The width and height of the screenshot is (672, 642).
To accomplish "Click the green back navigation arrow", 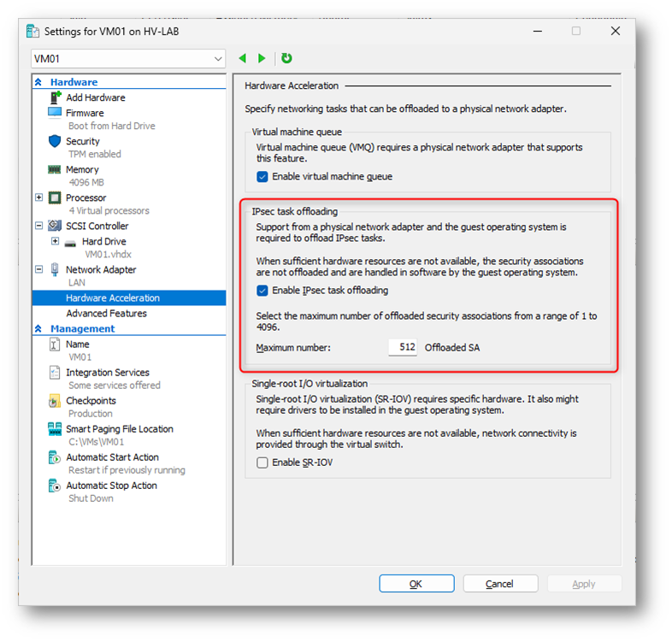I will click(x=243, y=58).
